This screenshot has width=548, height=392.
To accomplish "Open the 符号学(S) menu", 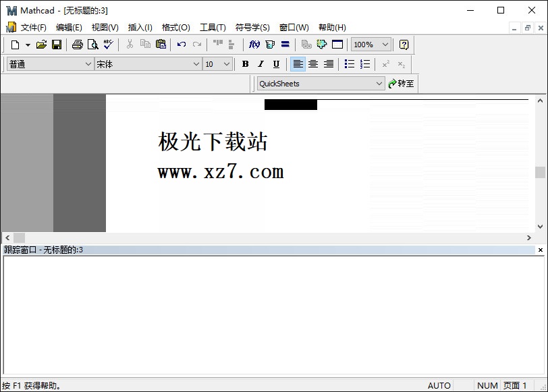I will pos(252,27).
